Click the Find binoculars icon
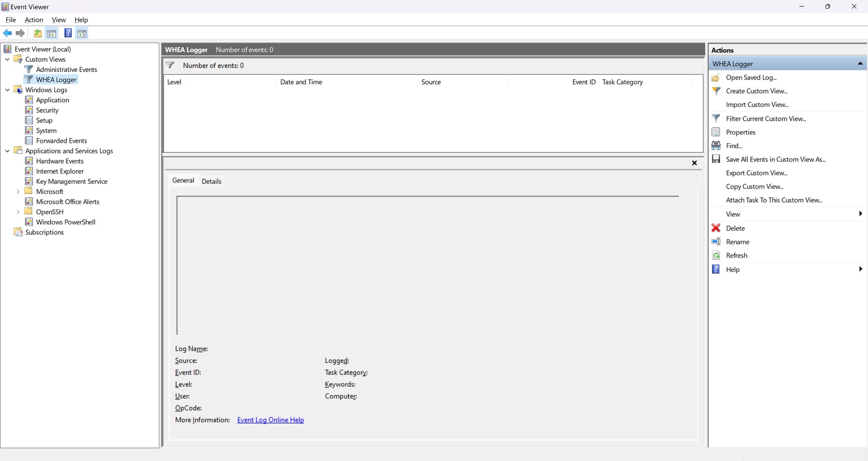This screenshot has height=461, width=868. pyautogui.click(x=716, y=146)
